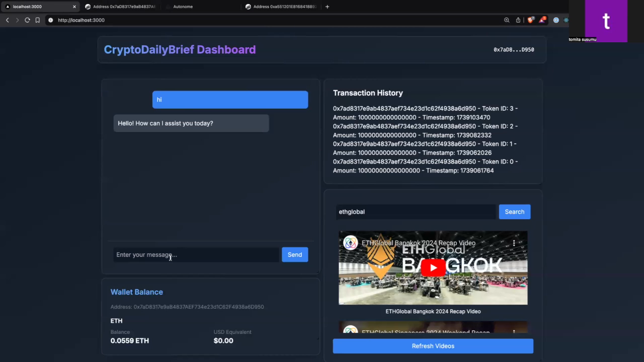Click the Token ID: 2 transaction entry
Viewport: 644px width, 362px height.
pyautogui.click(x=426, y=131)
